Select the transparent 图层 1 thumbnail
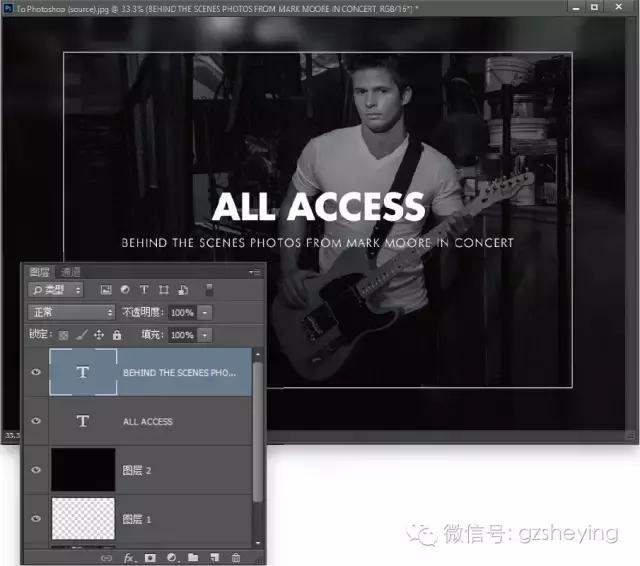 point(83,519)
